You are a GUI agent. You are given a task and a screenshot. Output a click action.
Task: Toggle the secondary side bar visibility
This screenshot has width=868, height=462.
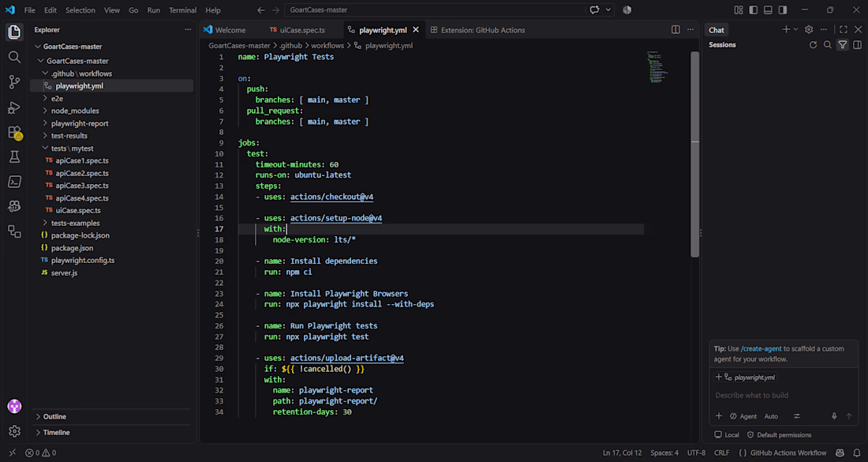(783, 10)
